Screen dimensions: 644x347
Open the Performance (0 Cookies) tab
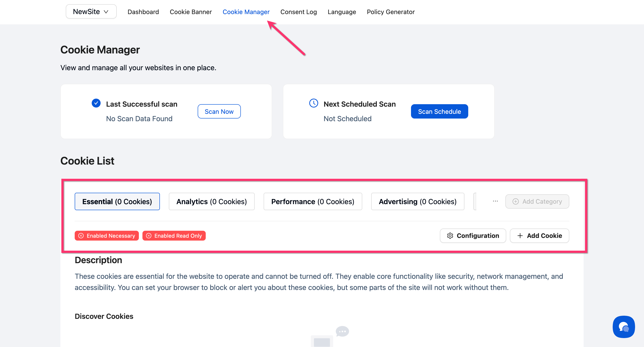[x=313, y=201]
